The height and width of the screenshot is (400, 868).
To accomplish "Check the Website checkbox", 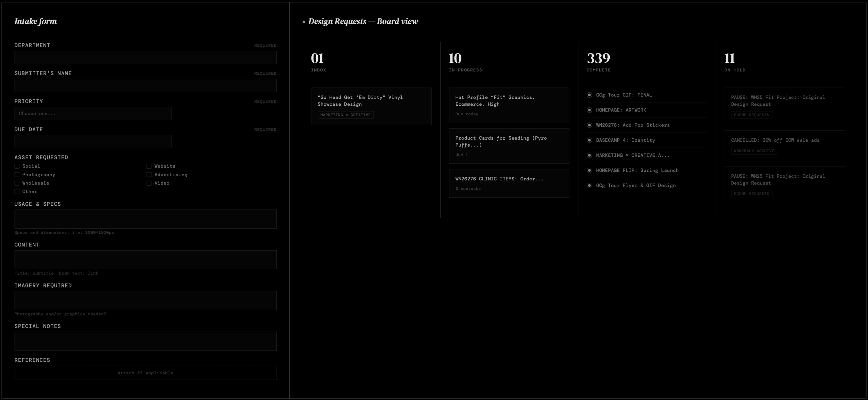I will [149, 166].
